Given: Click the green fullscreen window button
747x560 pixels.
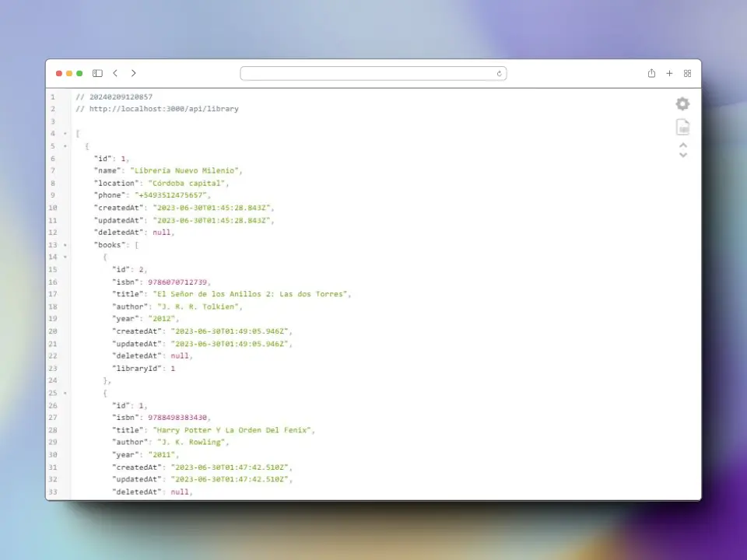Looking at the screenshot, I should pyautogui.click(x=79, y=73).
